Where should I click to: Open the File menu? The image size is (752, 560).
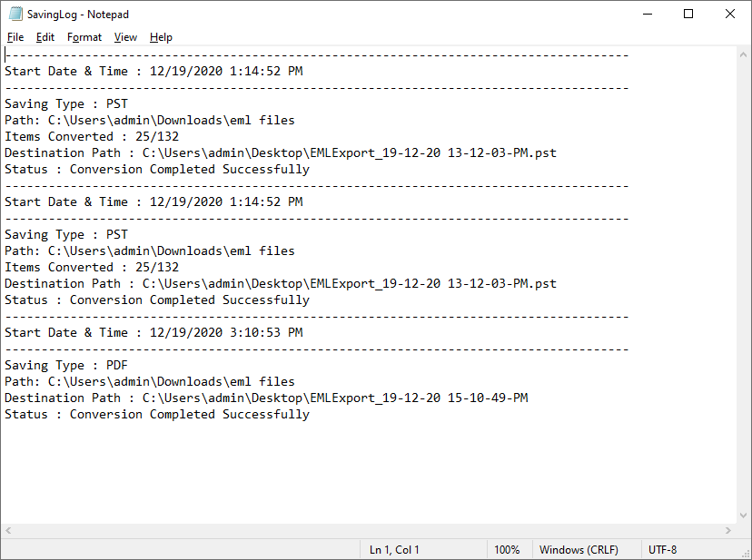[15, 37]
